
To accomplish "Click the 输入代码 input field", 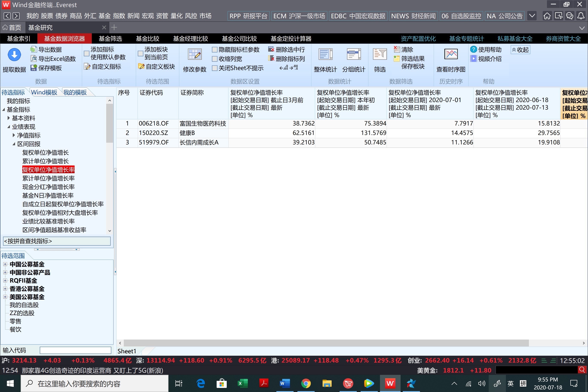I will pyautogui.click(x=75, y=350).
